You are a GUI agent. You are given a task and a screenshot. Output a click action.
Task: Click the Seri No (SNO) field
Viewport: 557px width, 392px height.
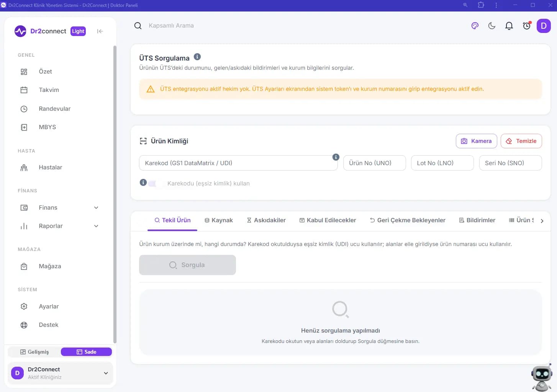coord(511,163)
